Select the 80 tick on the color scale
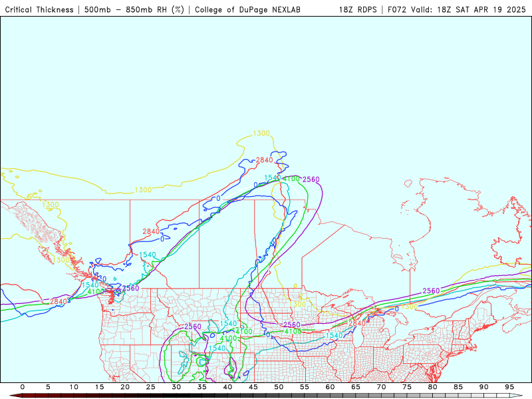 (x=433, y=387)
